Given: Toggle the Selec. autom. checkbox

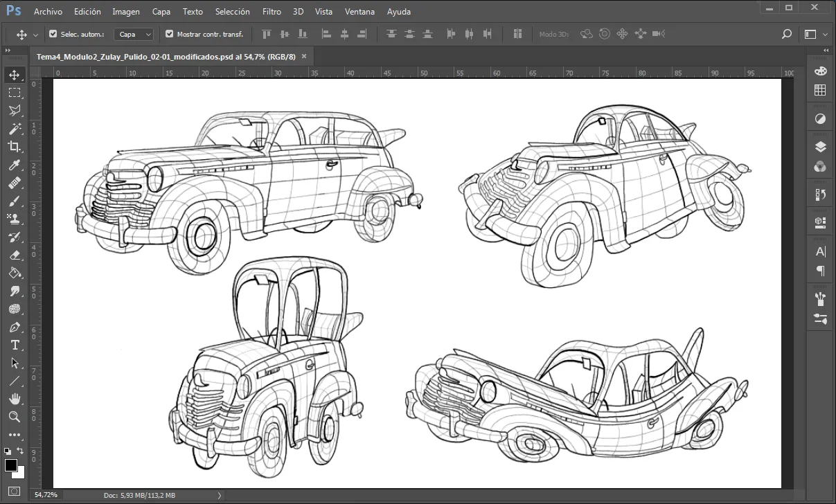Looking at the screenshot, I should (53, 34).
